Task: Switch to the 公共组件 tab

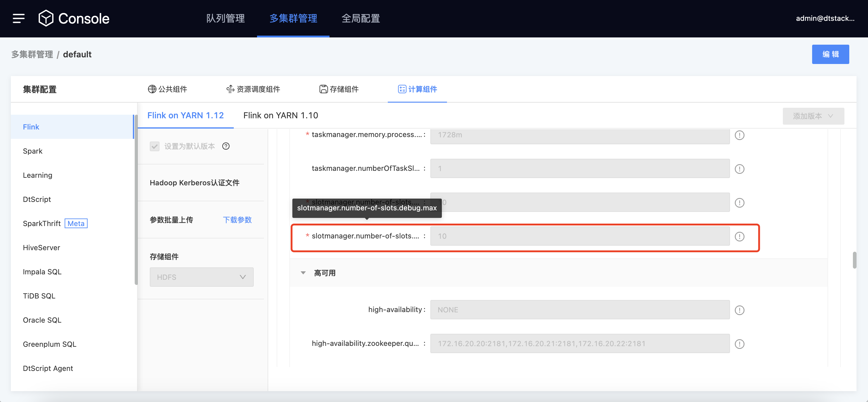Action: (167, 89)
